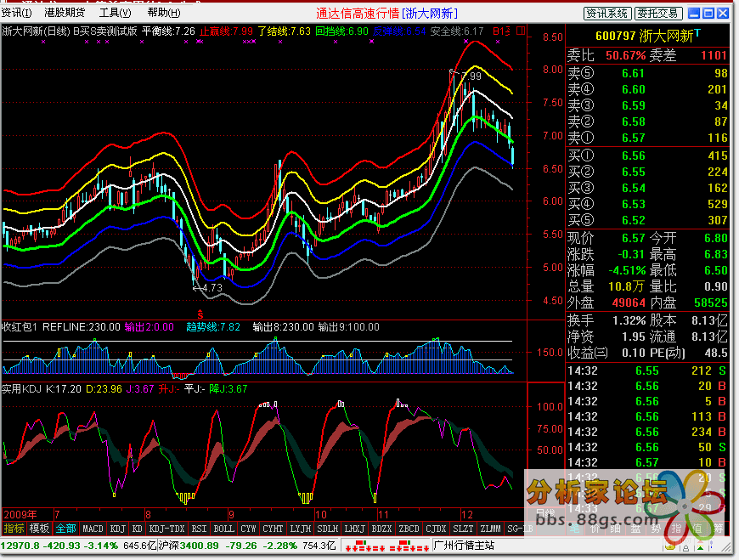Select the 笔 tab in quote panel
This screenshot has height=560, width=739.
click(x=575, y=529)
